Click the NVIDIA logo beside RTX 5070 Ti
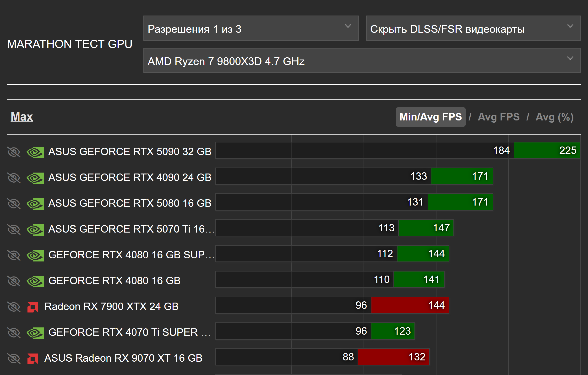Viewport: 588px width, 375px height. [x=35, y=229]
